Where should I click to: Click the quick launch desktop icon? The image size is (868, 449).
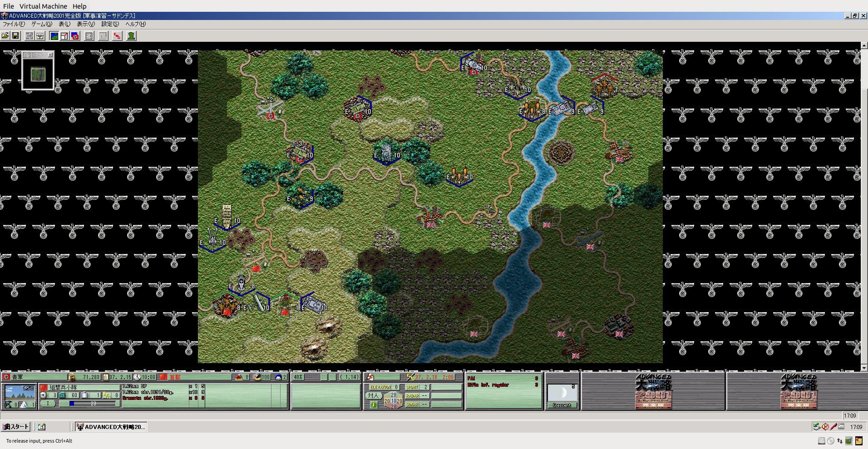pos(42,427)
